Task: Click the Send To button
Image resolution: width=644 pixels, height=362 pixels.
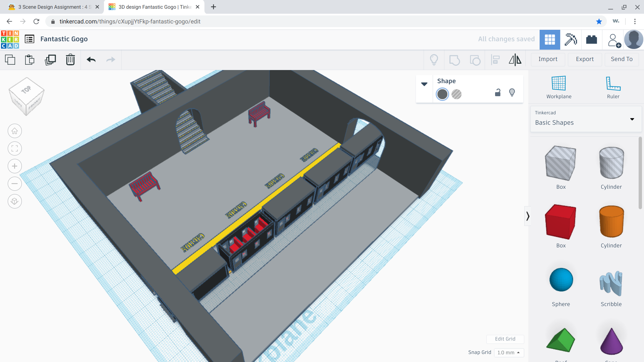Action: 622,59
